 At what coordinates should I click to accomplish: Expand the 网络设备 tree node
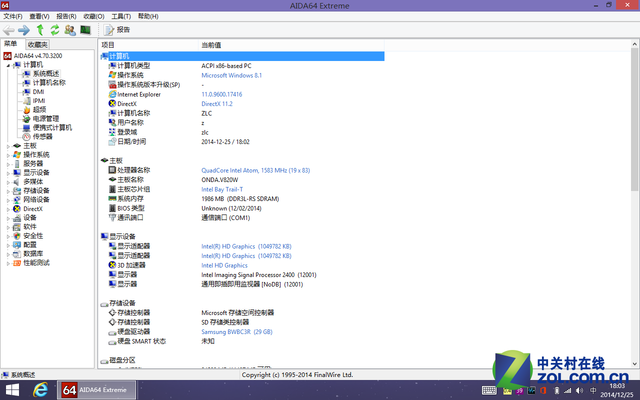[8, 200]
